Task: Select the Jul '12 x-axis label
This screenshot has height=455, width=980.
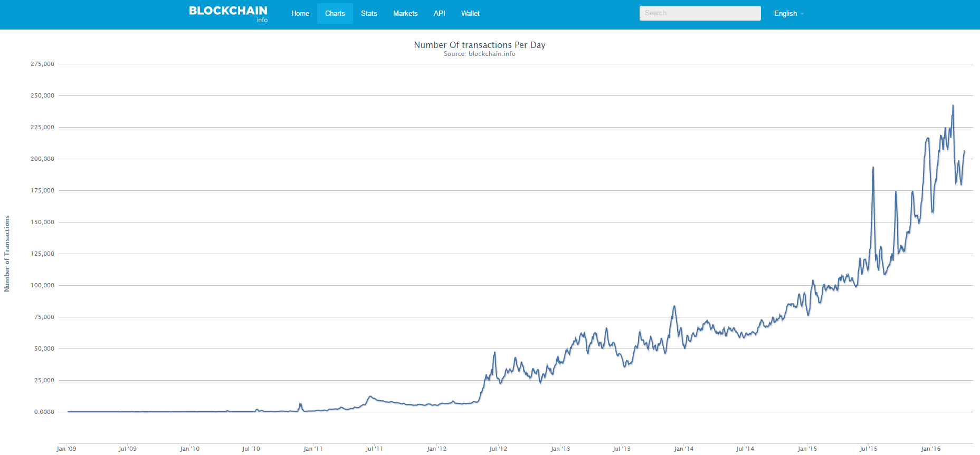Action: pos(498,449)
